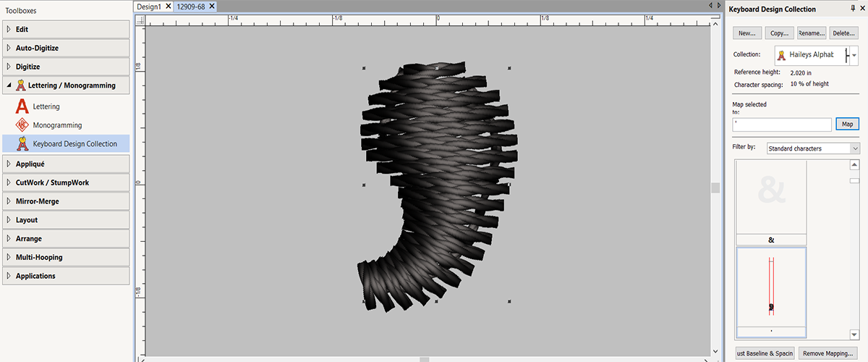Screen dimensions: 868x362
Task: Click the Map selected to input field
Action: tap(780, 125)
